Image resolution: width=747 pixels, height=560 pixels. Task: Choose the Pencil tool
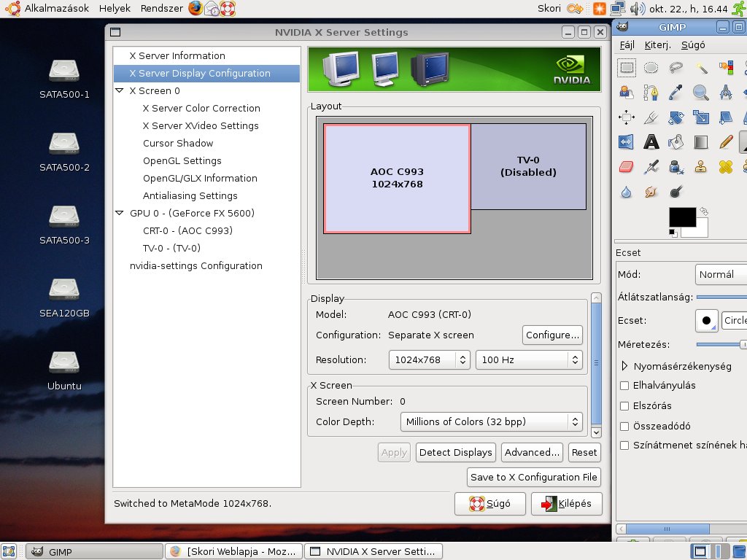pyautogui.click(x=726, y=141)
